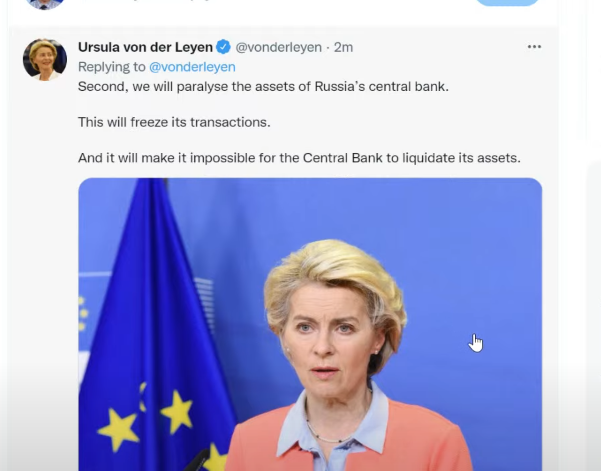Click the sentence This will freeze its transactions

click(174, 122)
